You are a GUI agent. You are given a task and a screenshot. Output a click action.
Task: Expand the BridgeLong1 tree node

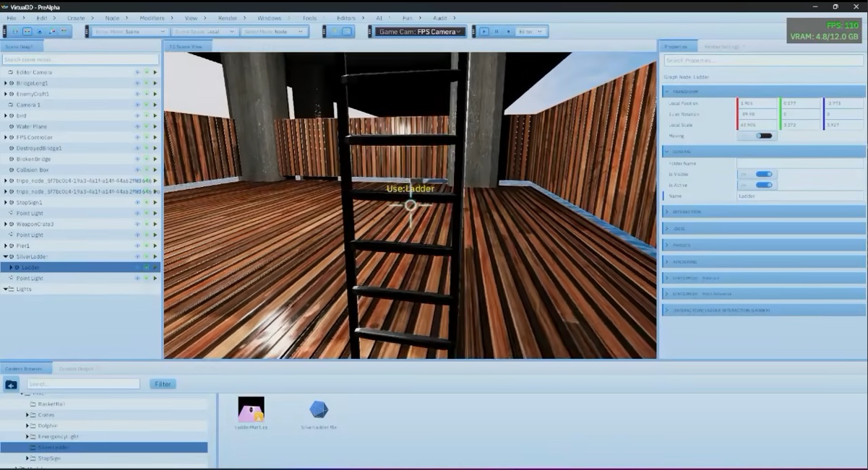5,83
